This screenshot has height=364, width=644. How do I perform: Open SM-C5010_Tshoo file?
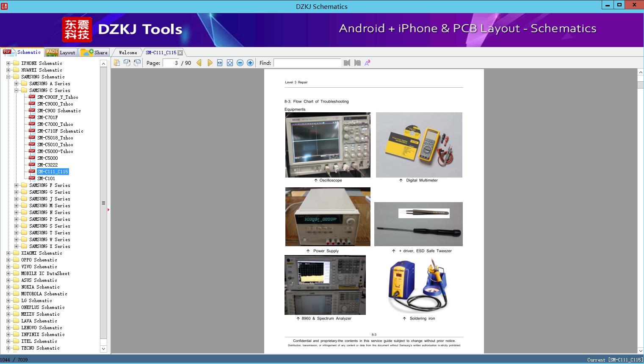[x=55, y=144]
